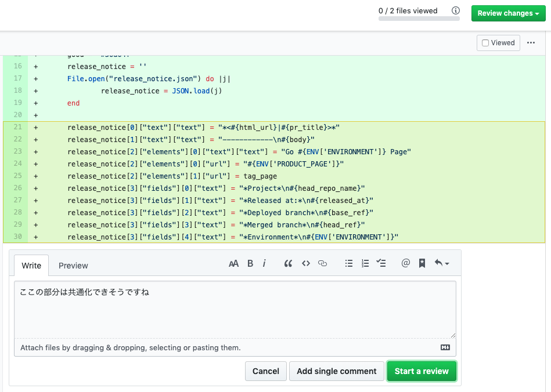Click the files viewed progress bar
This screenshot has width=551, height=392.
(x=419, y=19)
